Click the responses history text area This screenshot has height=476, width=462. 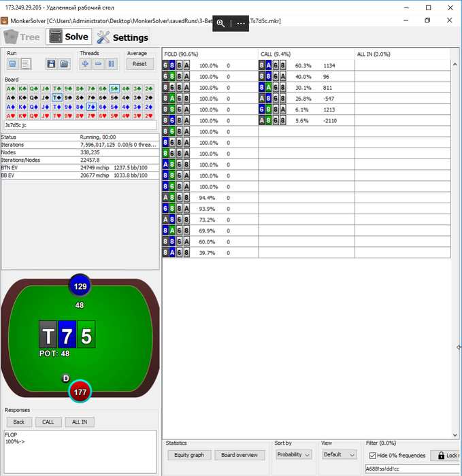click(x=80, y=452)
